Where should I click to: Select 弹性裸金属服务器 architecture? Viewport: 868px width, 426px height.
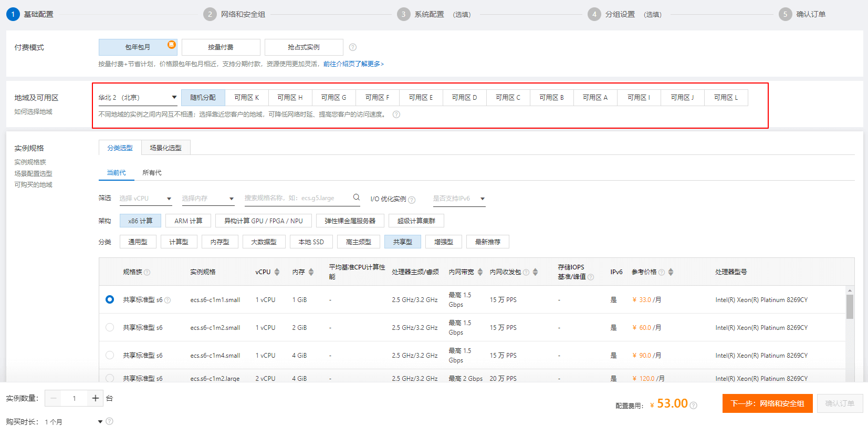[350, 221]
